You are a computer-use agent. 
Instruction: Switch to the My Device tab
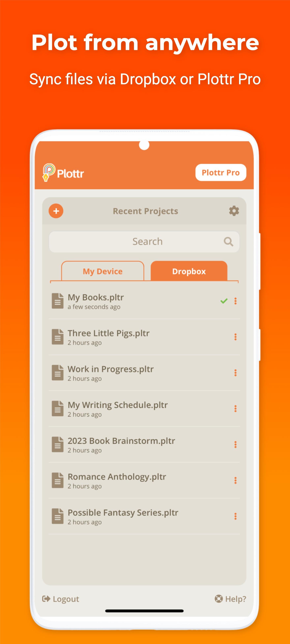pyautogui.click(x=103, y=271)
